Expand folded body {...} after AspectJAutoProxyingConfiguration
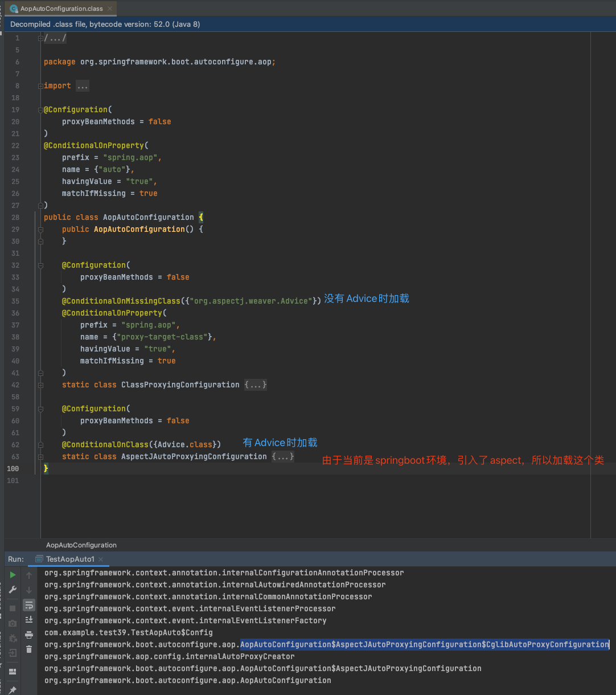 tap(283, 457)
